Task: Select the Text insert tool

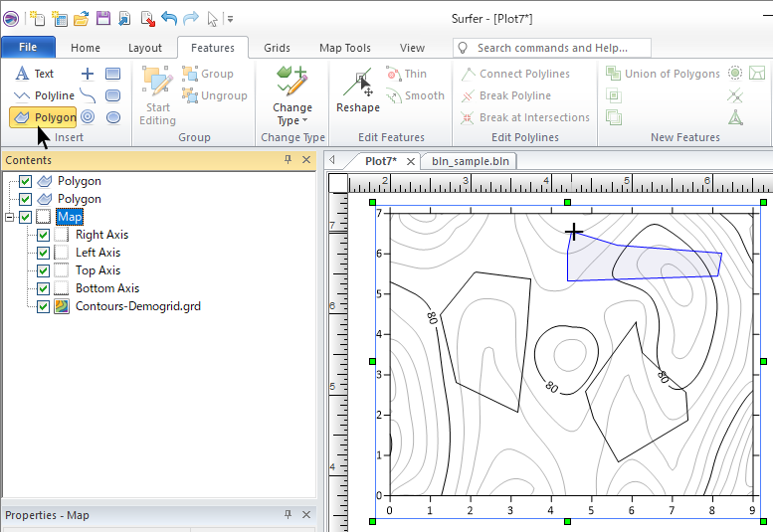Action: point(35,74)
